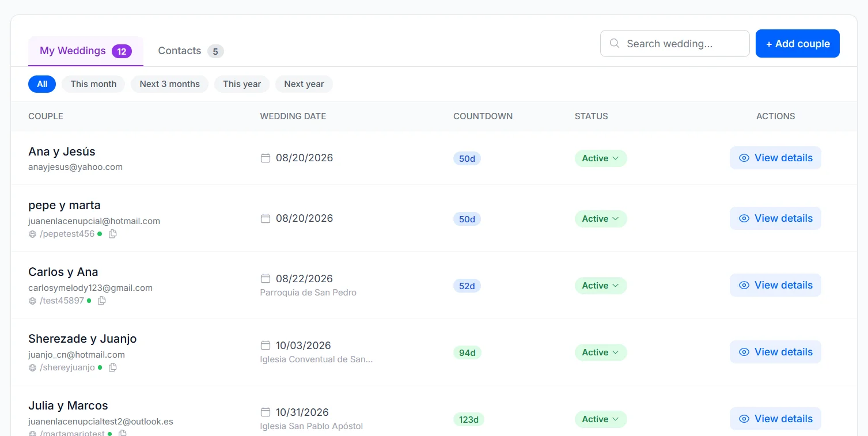This screenshot has width=868, height=436.
Task: Click calendar icon next to 10/31/2026
Action: coord(266,412)
